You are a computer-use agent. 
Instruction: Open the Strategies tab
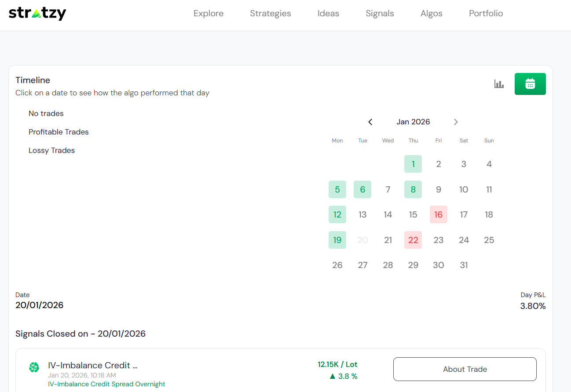[270, 14]
